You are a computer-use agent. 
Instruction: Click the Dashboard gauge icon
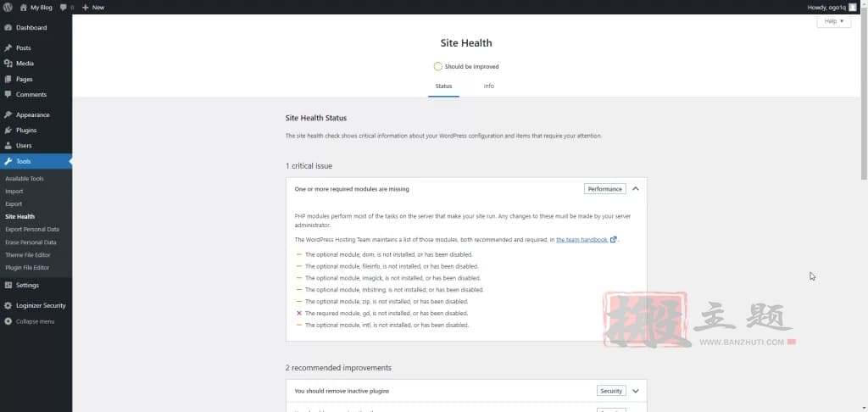[8, 28]
